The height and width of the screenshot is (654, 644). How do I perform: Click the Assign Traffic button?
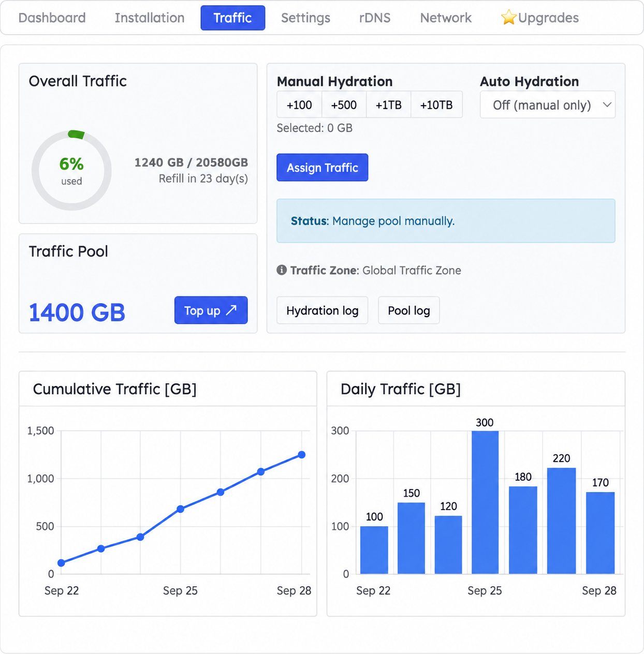click(323, 168)
